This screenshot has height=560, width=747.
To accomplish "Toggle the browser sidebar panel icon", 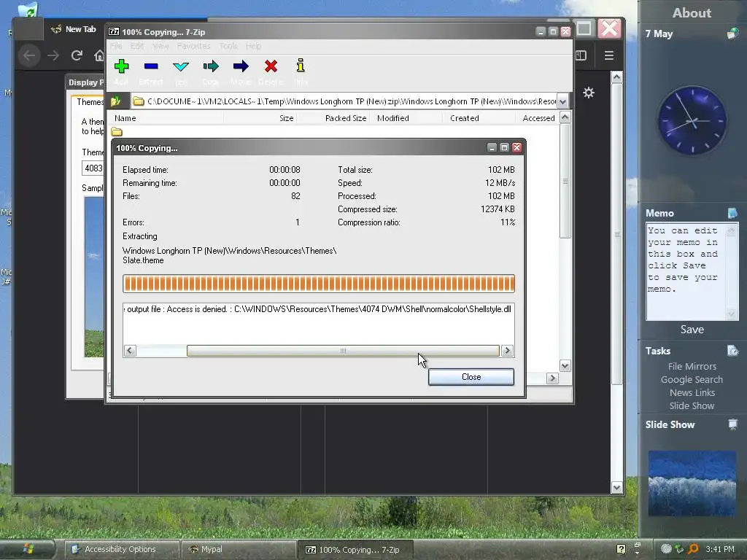I will (x=581, y=55).
